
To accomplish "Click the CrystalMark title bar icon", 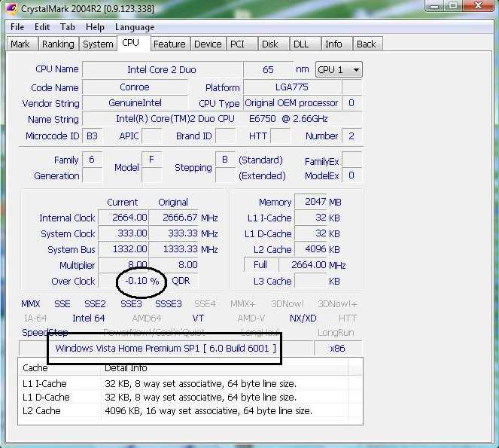I will coord(11,8).
